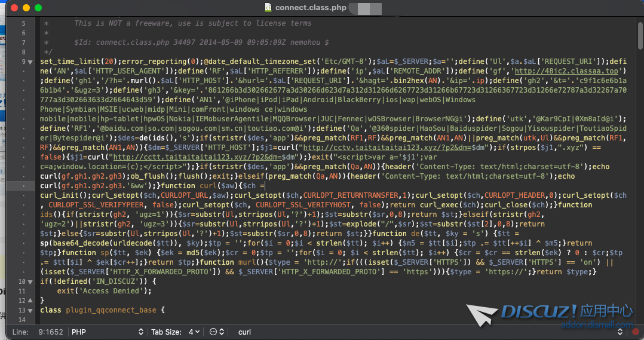Click the connect.class.php file proxy icon
The height and width of the screenshot is (340, 644).
click(x=268, y=7)
